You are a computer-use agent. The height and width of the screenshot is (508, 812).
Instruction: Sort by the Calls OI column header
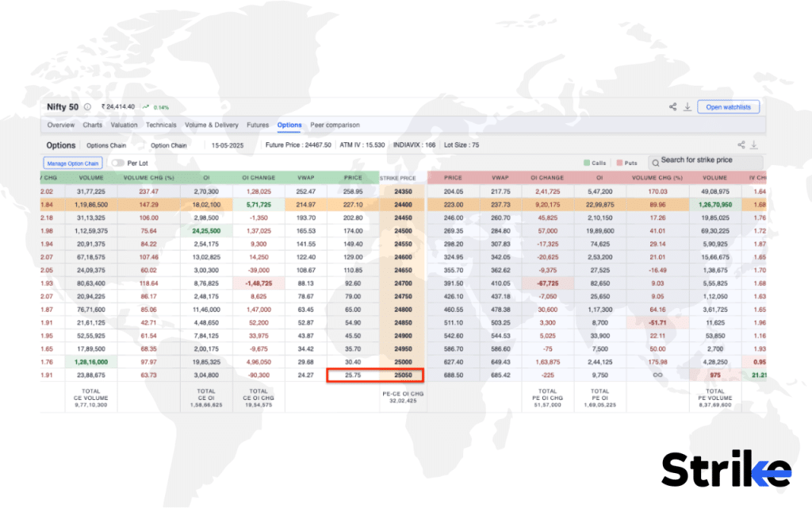click(206, 178)
